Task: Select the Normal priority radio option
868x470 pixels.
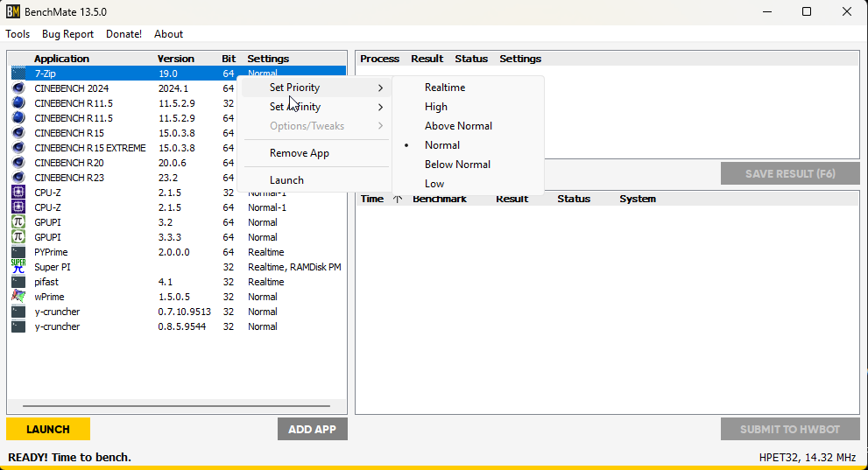Action: (x=442, y=145)
